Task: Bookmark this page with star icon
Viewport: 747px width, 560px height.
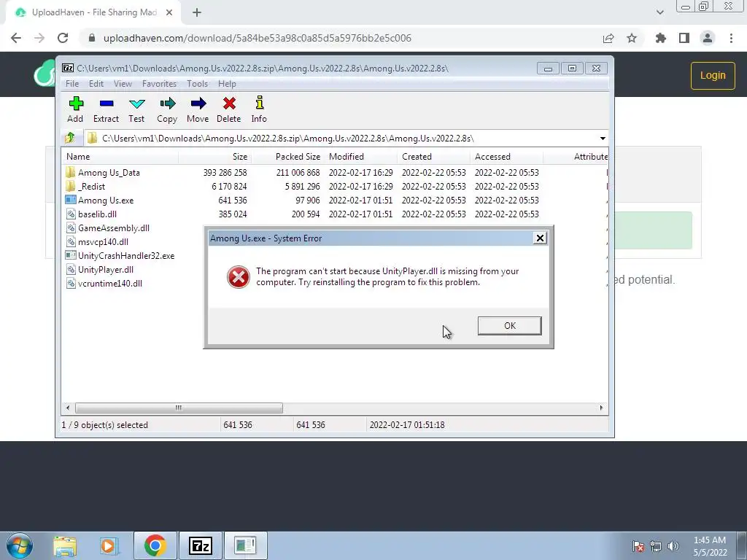Action: point(632,38)
